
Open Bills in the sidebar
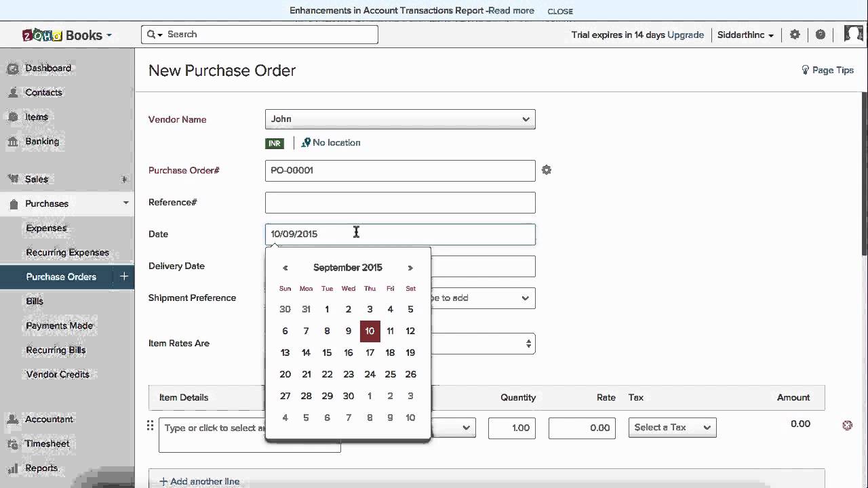[x=35, y=302]
